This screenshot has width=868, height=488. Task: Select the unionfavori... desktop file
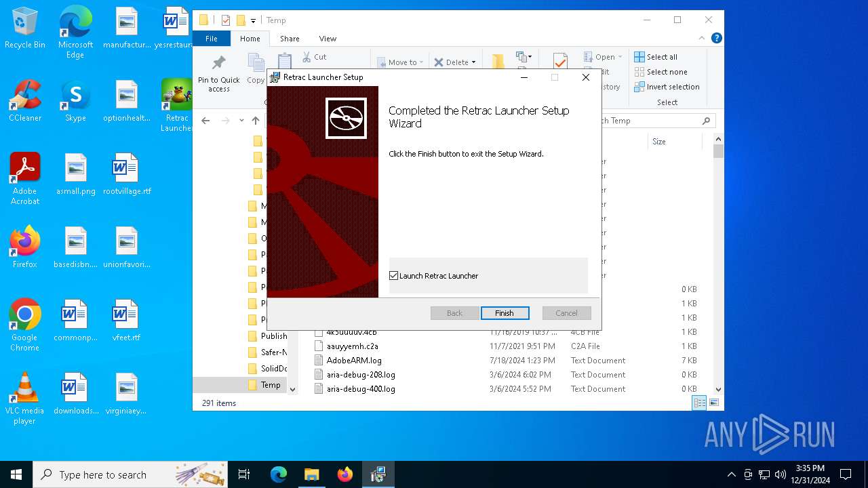tap(127, 247)
